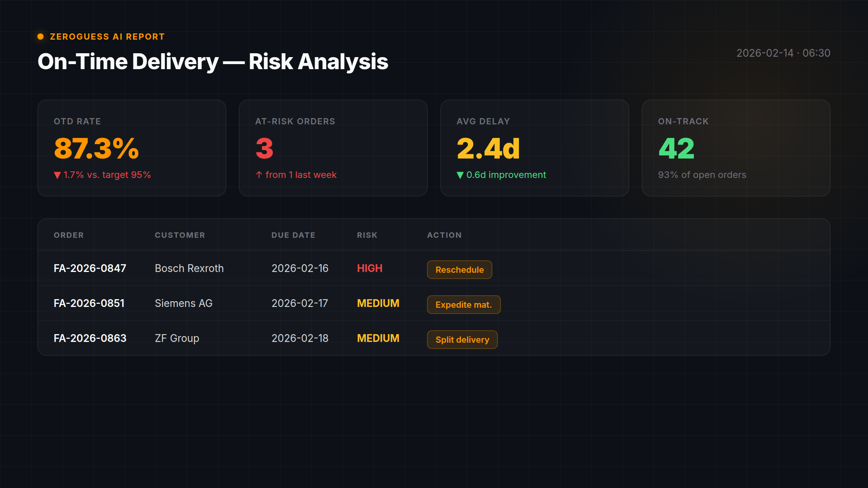Viewport: 868px width, 488px height.
Task: Click the Reschedule button for Bosch Rexroth
Action: pos(459,269)
